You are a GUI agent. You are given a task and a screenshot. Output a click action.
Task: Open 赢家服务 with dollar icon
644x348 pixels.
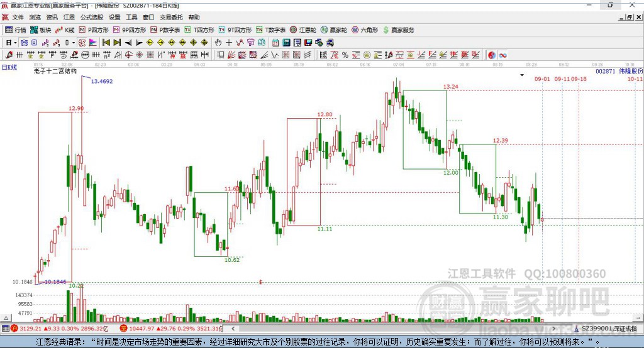click(399, 30)
